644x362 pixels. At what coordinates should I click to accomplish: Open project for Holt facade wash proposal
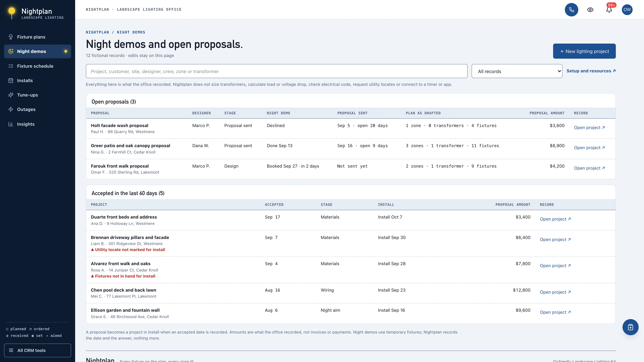pyautogui.click(x=589, y=128)
